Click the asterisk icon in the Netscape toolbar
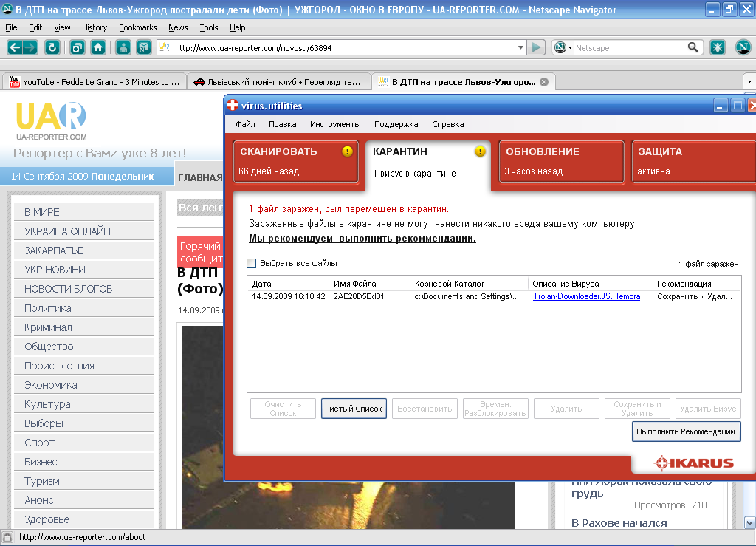Viewport: 756px width, 546px height. coord(718,47)
